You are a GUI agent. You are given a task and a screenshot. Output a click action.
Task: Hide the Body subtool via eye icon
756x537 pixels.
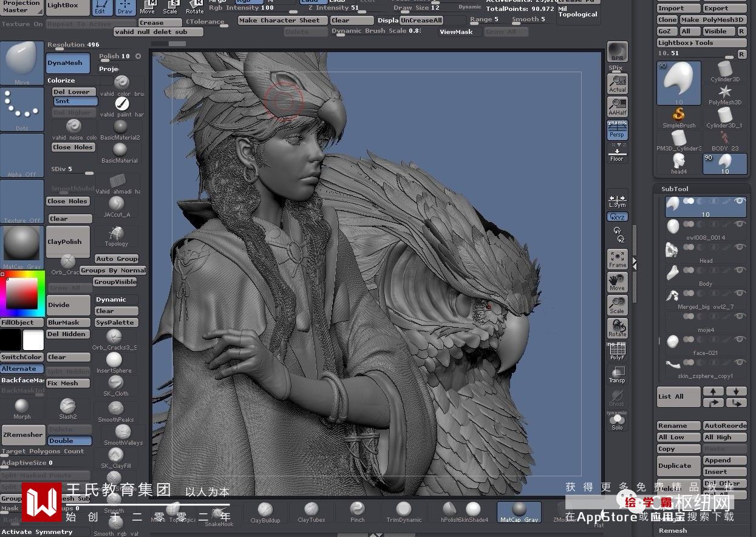[740, 270]
